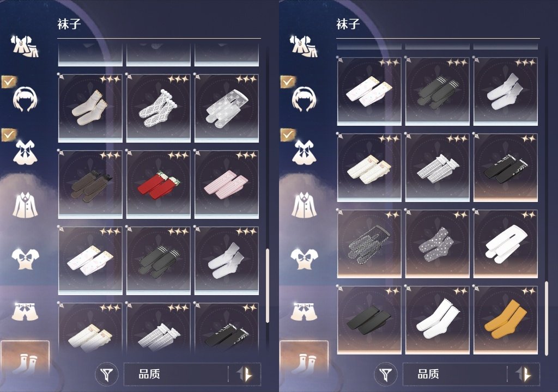Pick the orange-yellow socks item

(x=506, y=320)
